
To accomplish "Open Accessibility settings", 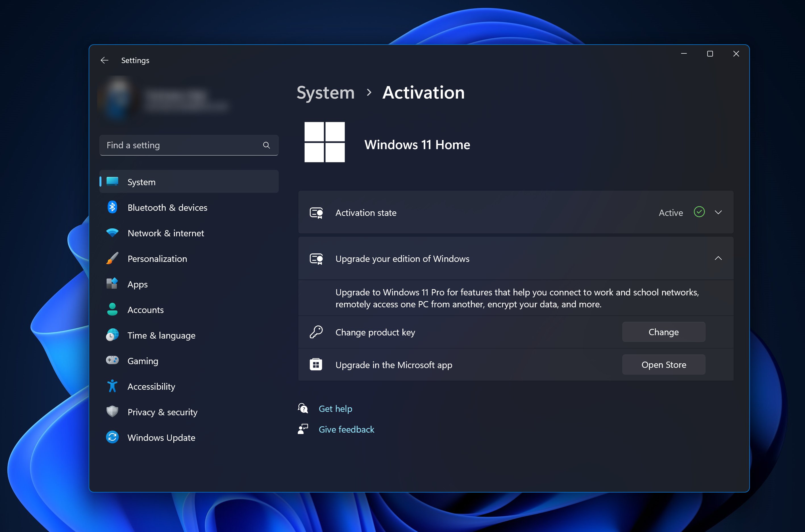I will click(189, 386).
